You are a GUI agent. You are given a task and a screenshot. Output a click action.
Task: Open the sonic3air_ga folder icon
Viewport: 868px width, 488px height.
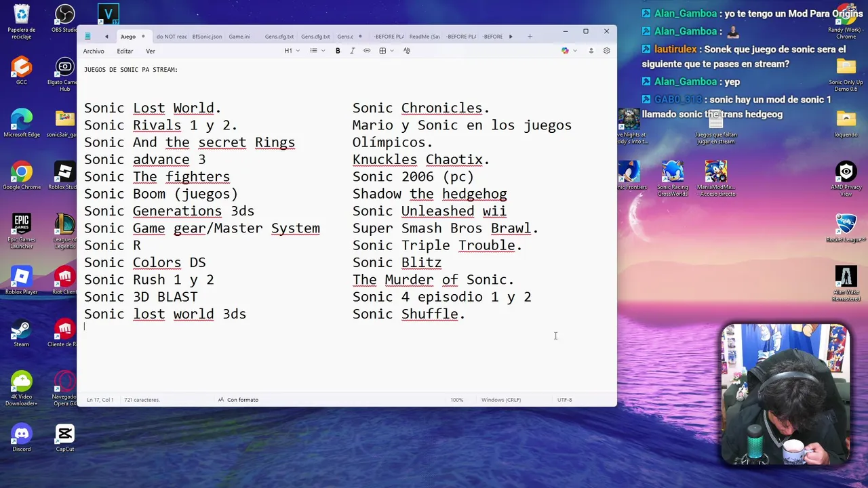click(x=64, y=123)
